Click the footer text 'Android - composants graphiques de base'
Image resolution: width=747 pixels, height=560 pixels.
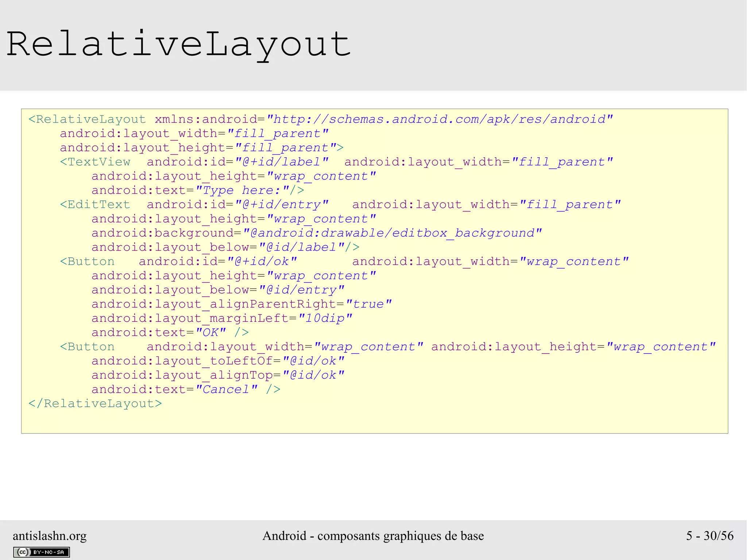(x=373, y=536)
